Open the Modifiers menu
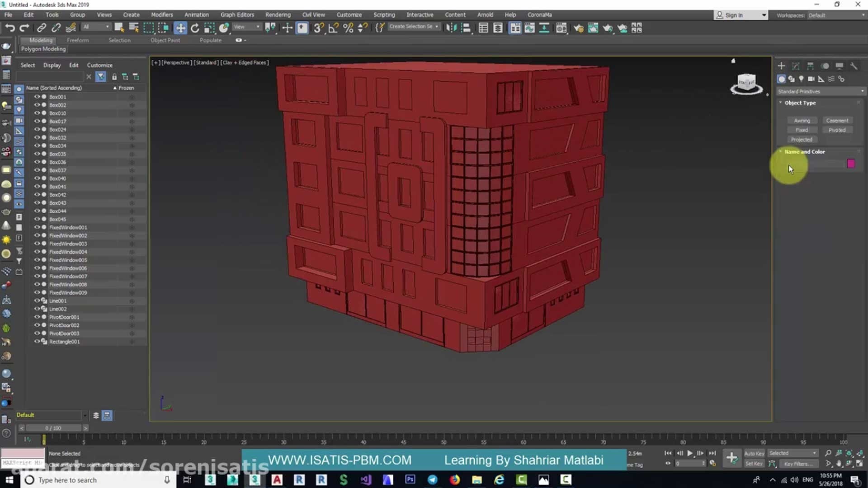Screen dimensions: 868x488 [x=161, y=14]
